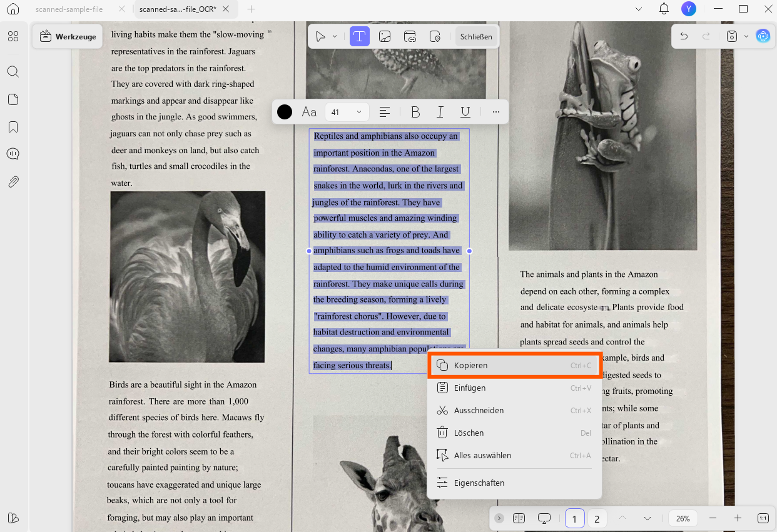Toggle italic formatting
This screenshot has width=777, height=532.
[440, 112]
